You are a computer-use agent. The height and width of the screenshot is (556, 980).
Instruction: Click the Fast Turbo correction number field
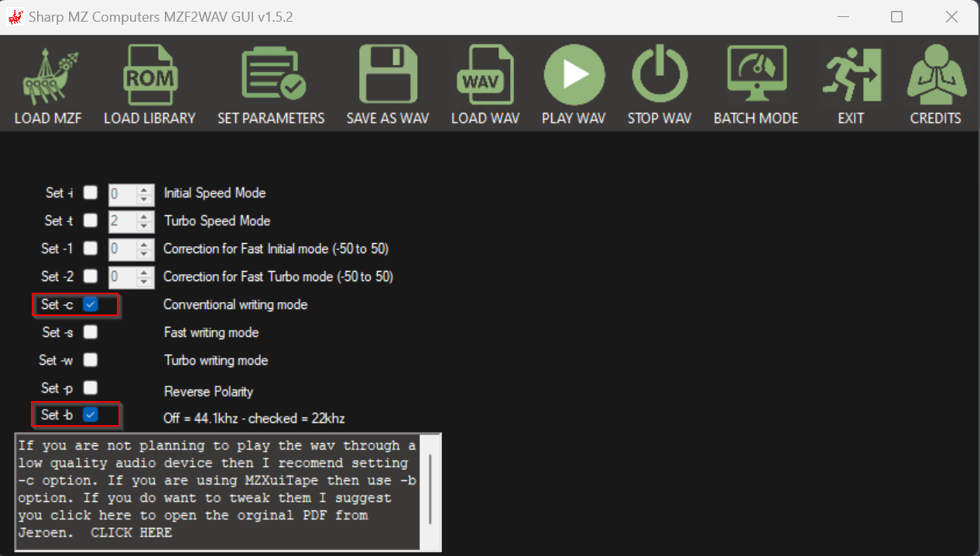tap(122, 276)
